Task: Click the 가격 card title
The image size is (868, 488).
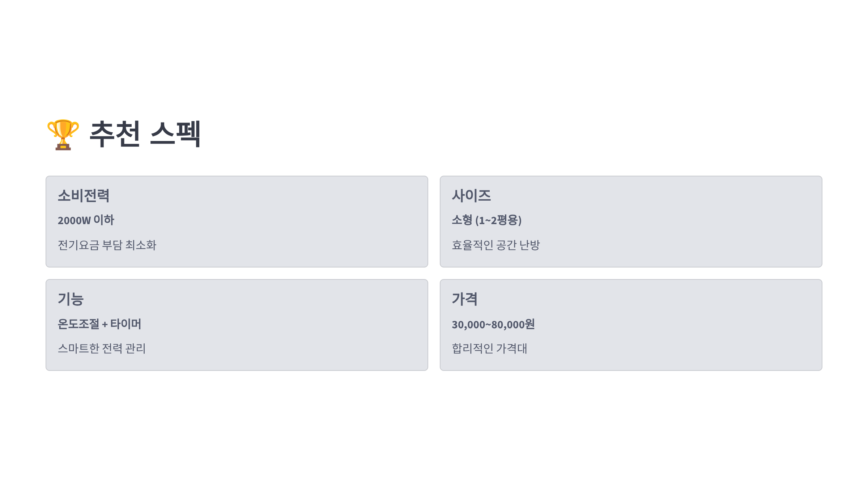Action: pyautogui.click(x=465, y=299)
